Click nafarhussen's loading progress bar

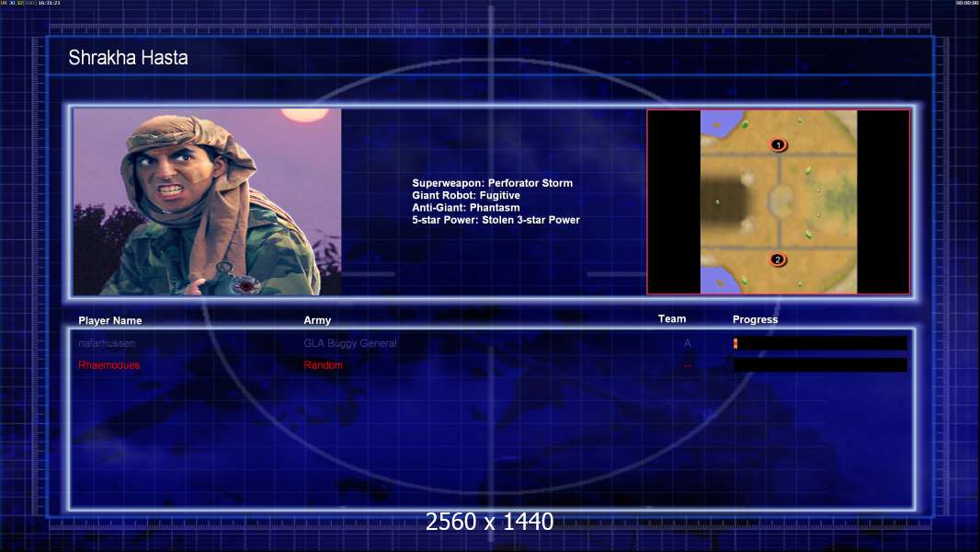click(820, 343)
